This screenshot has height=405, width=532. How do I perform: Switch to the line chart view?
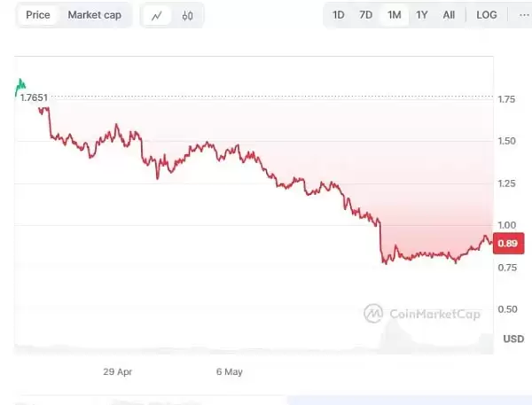pos(157,15)
